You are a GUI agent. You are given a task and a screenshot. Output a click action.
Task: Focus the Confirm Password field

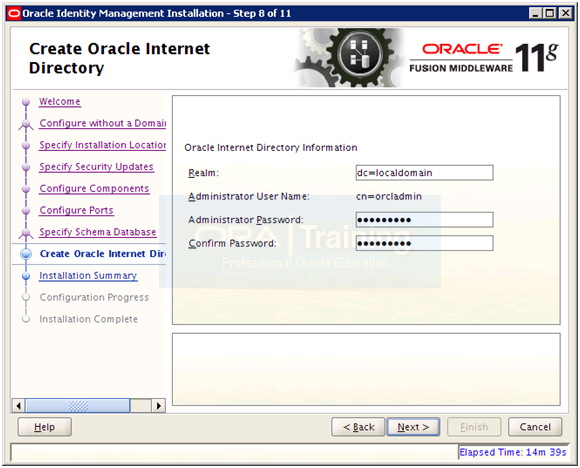(x=424, y=243)
